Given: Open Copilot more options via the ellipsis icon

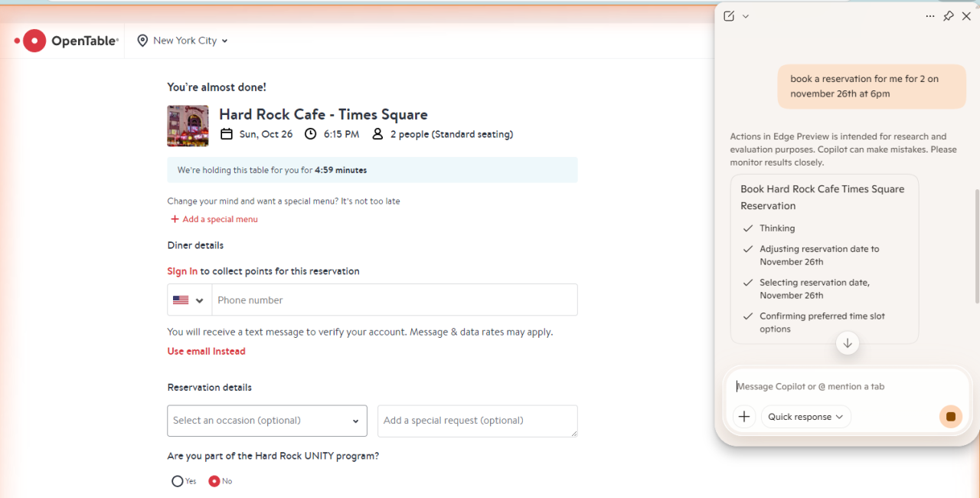Looking at the screenshot, I should 930,16.
